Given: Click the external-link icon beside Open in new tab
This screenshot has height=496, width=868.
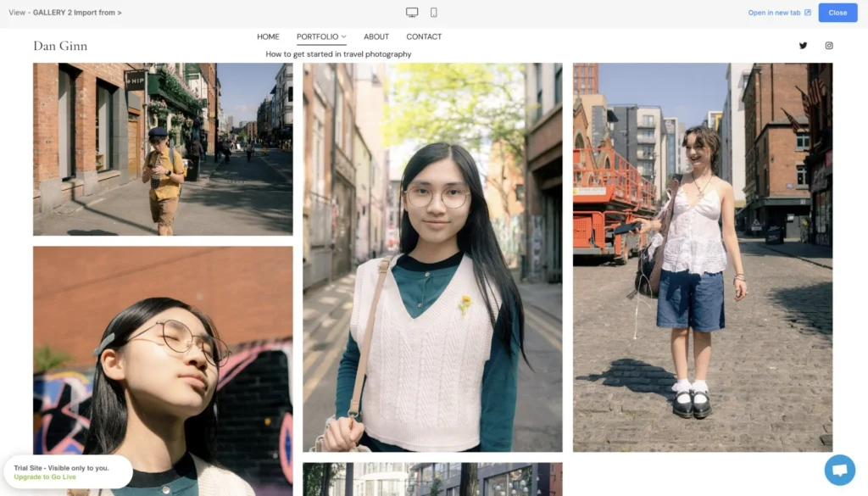Looking at the screenshot, I should coord(808,13).
